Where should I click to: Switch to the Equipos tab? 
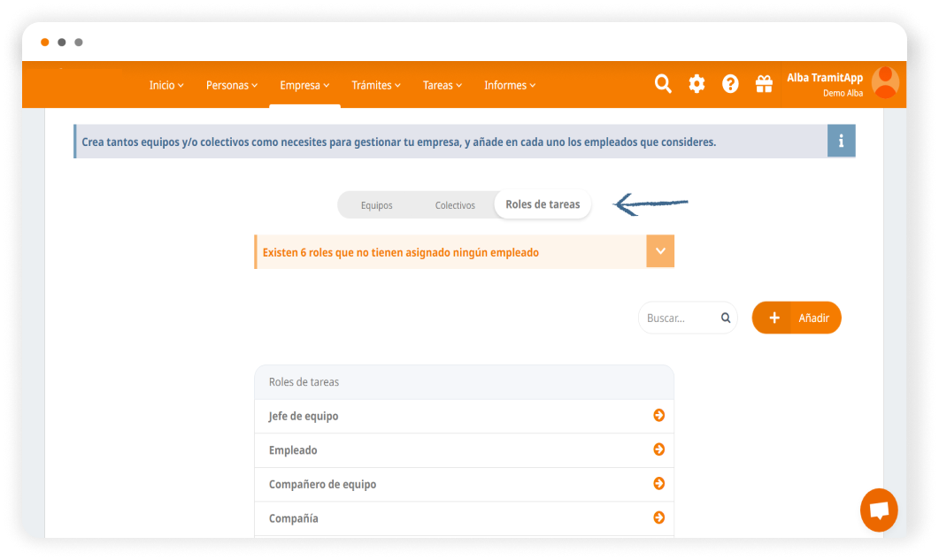tap(376, 205)
